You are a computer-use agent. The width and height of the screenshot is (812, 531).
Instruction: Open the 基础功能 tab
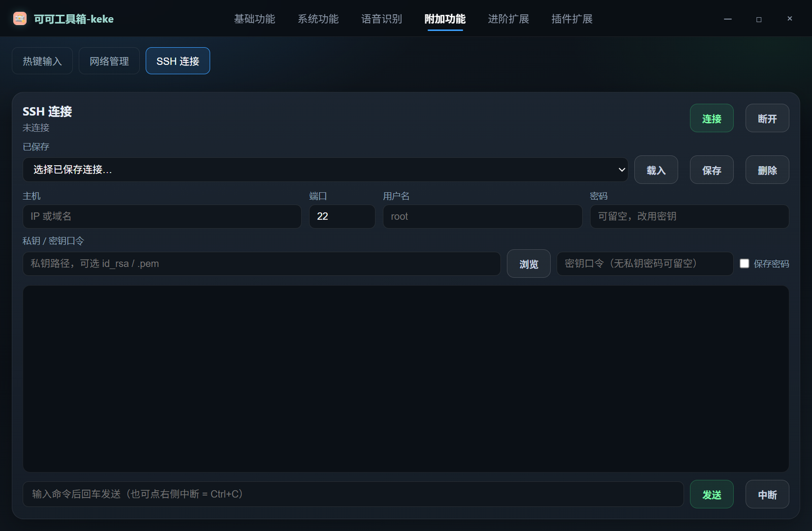254,19
